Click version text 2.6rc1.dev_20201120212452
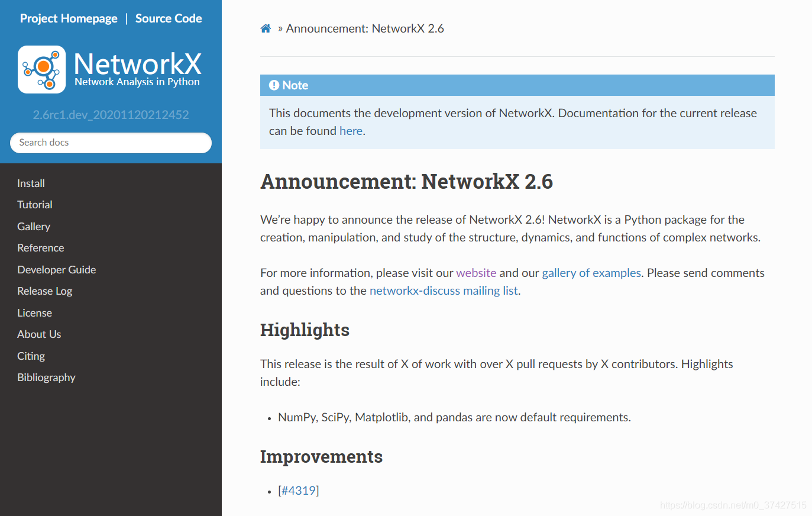The height and width of the screenshot is (516, 812). point(111,115)
